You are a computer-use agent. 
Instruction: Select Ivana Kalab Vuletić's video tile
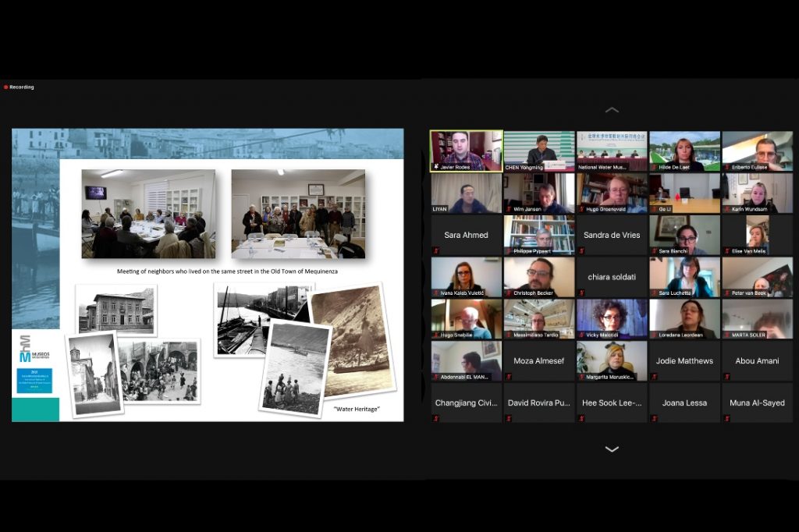click(x=467, y=277)
